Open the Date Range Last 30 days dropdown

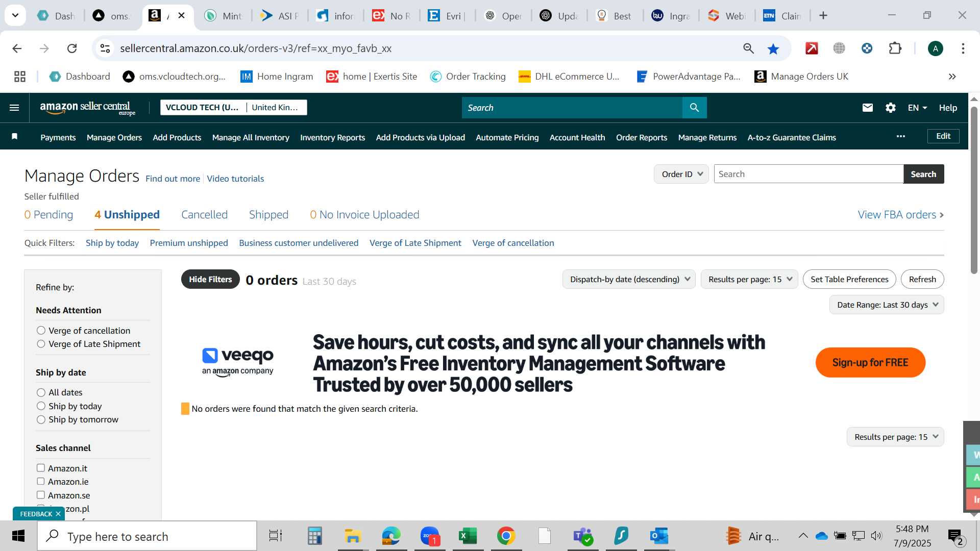887,305
